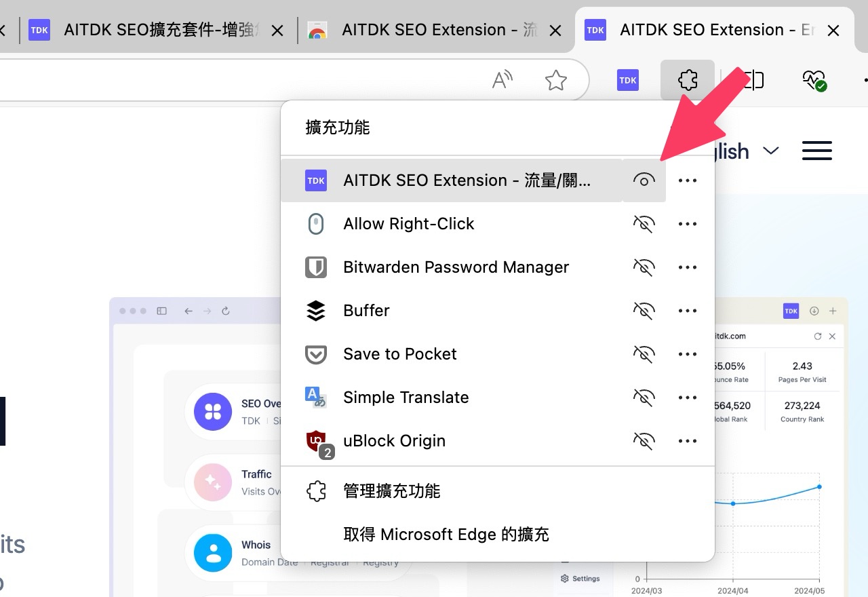Show uBlock Origin in toolbar

click(644, 441)
